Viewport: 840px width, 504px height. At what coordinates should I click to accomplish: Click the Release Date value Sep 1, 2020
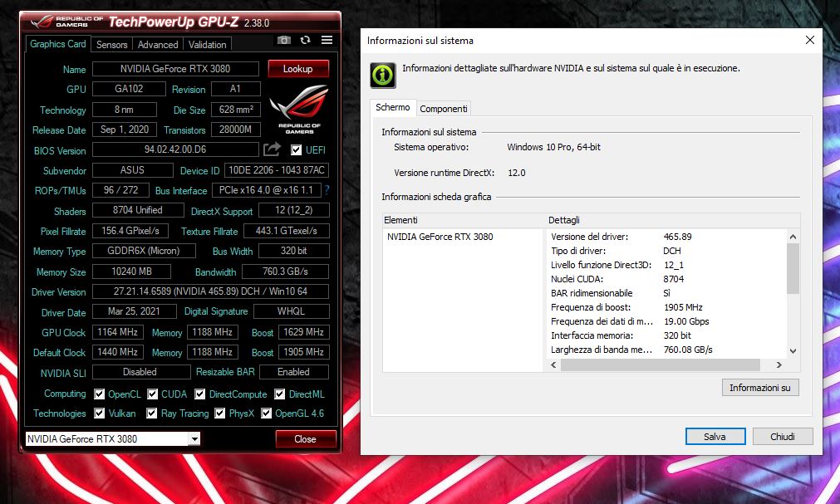point(125,130)
